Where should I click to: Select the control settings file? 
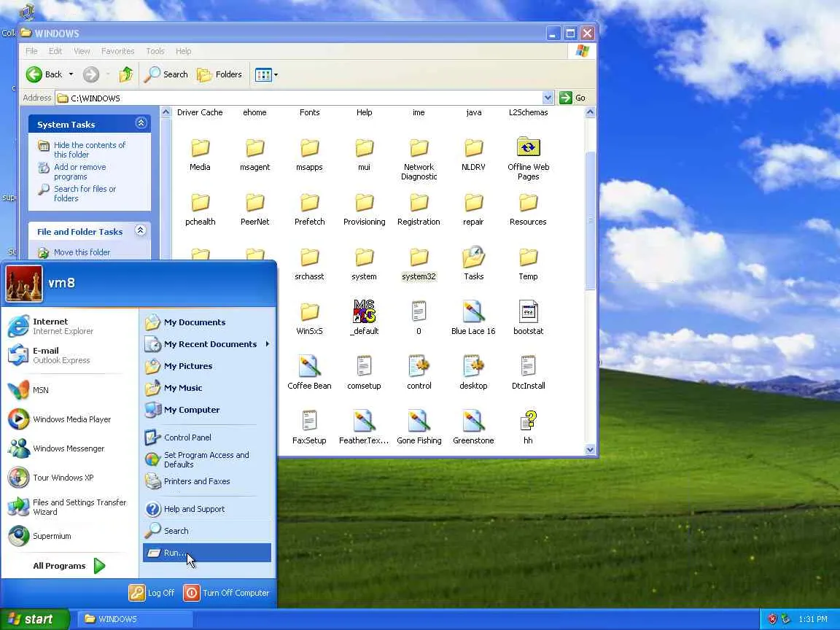pos(419,366)
